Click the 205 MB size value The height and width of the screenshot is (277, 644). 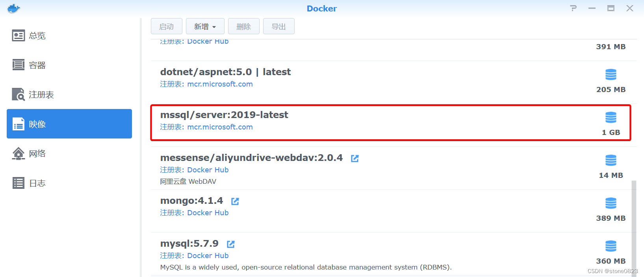click(x=611, y=90)
